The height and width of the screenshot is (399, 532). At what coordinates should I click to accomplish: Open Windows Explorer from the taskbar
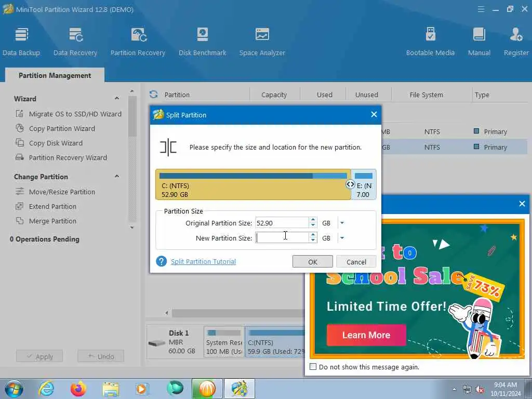(x=111, y=389)
